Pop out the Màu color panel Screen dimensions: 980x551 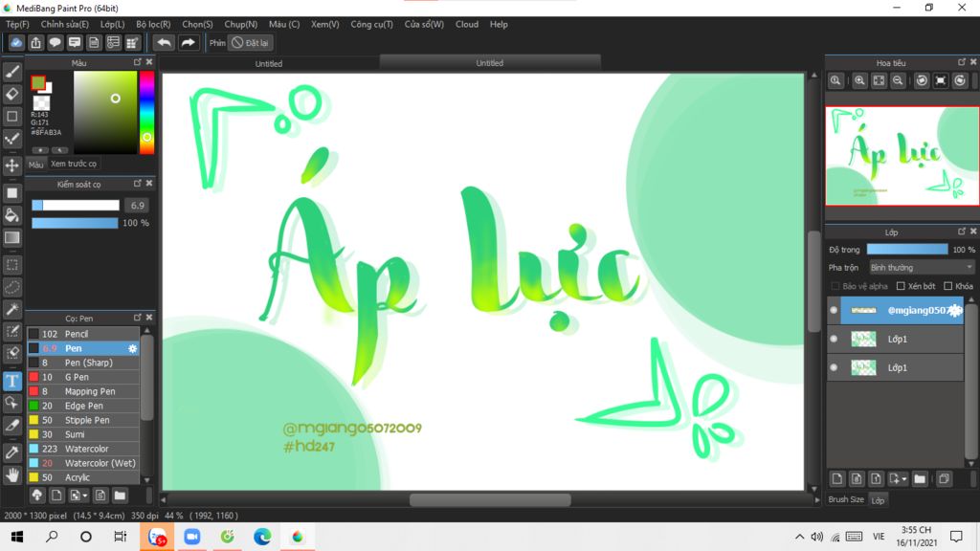138,62
